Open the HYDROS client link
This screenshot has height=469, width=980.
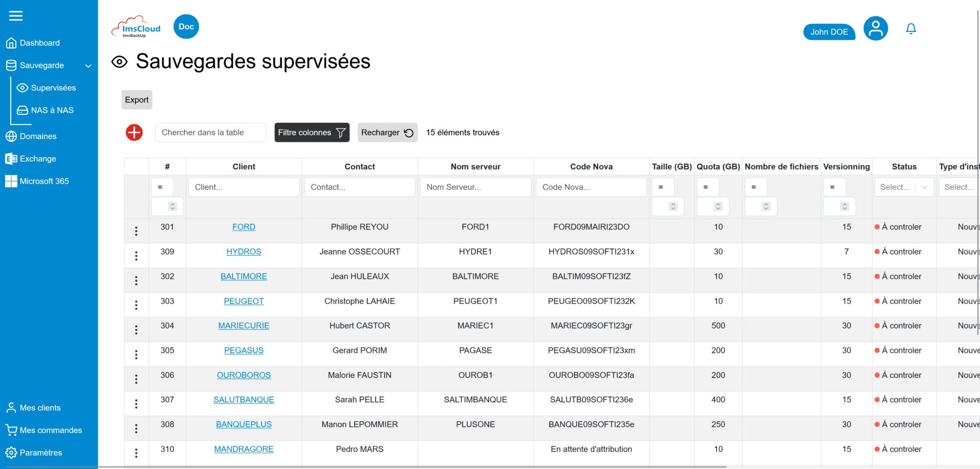point(244,252)
